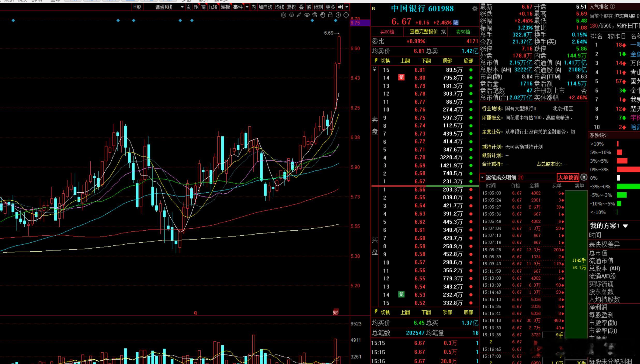Open the 事件 tab
640x364 pixels.
coord(238,7)
